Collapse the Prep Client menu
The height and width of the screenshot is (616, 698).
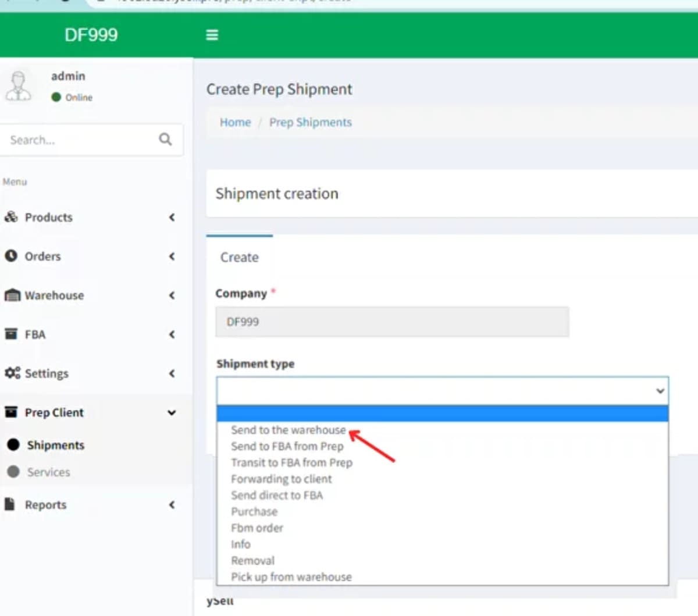pyautogui.click(x=87, y=412)
